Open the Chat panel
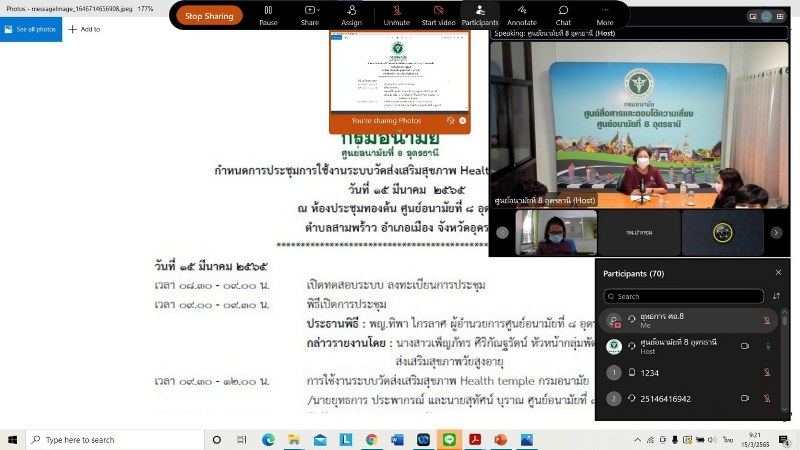Screen dimensions: 800x450 point(563,15)
